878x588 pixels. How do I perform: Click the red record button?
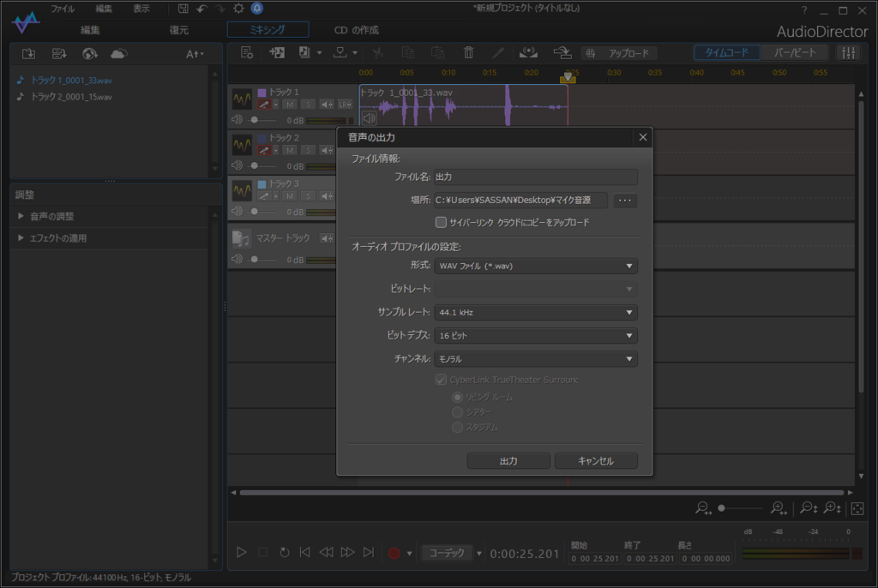point(394,553)
